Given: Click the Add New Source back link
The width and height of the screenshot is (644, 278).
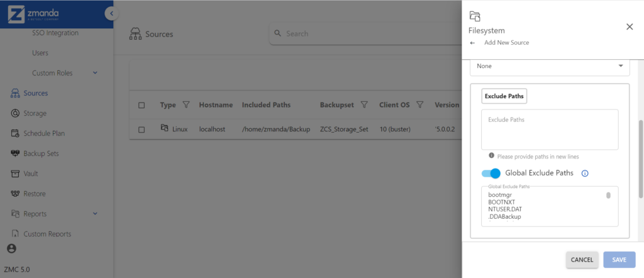Looking at the screenshot, I should coord(506,43).
